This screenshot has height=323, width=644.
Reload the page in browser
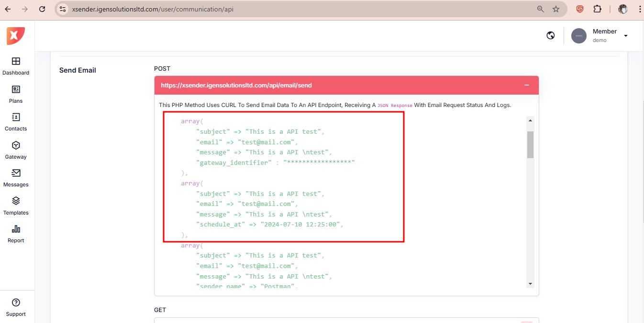point(42,9)
